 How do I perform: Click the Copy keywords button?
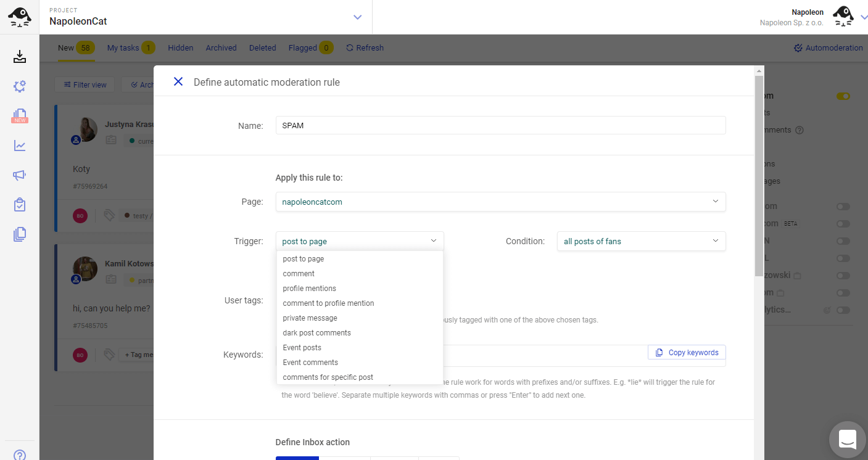tap(687, 352)
